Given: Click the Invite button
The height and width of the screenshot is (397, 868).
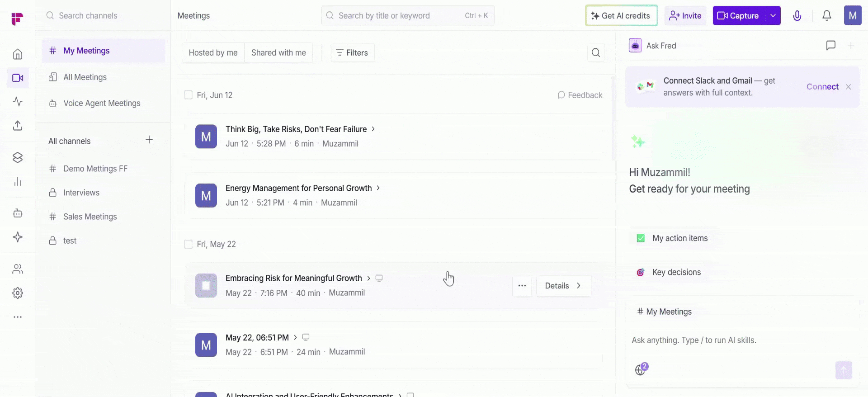Looking at the screenshot, I should (x=685, y=15).
